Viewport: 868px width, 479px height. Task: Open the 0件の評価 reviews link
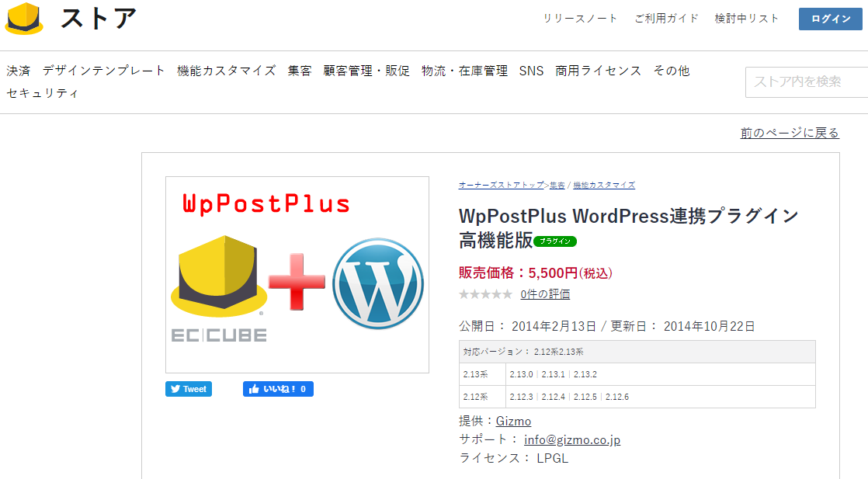(545, 294)
